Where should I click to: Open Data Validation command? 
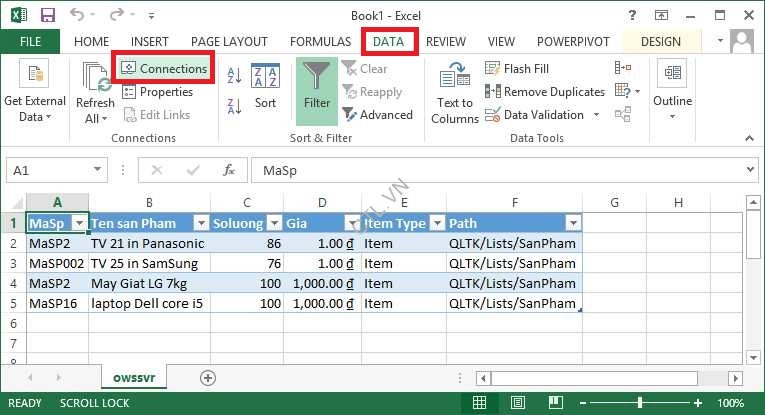pos(534,115)
